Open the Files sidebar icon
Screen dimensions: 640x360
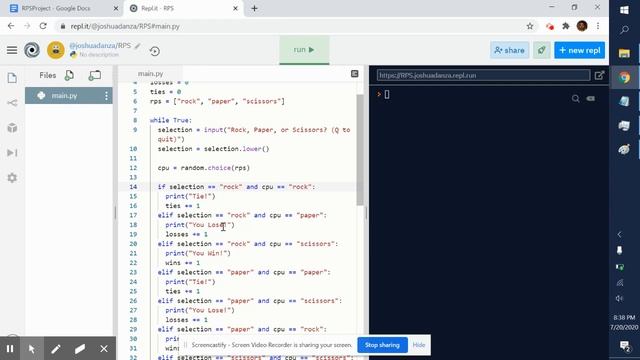12,78
